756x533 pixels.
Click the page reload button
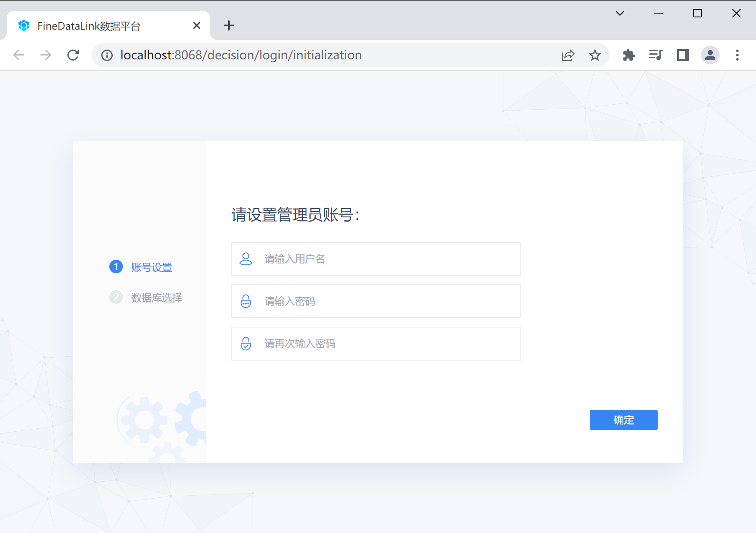point(73,55)
